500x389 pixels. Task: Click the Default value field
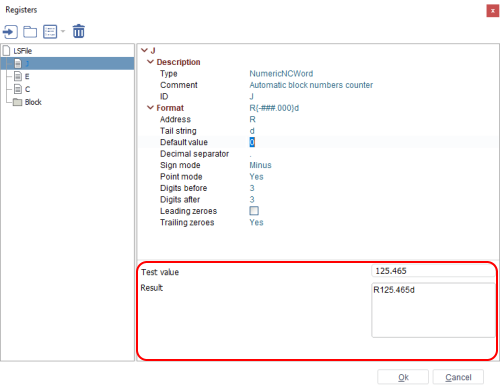coord(373,142)
